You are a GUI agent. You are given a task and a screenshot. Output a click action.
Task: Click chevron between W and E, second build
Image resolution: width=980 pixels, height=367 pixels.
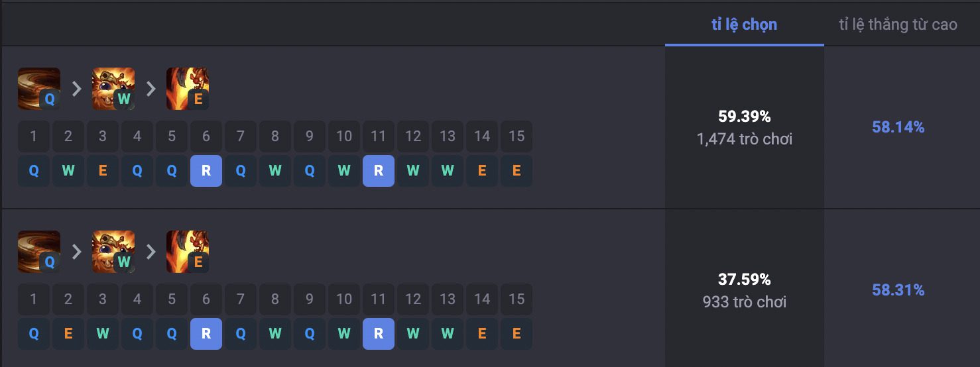click(x=151, y=252)
